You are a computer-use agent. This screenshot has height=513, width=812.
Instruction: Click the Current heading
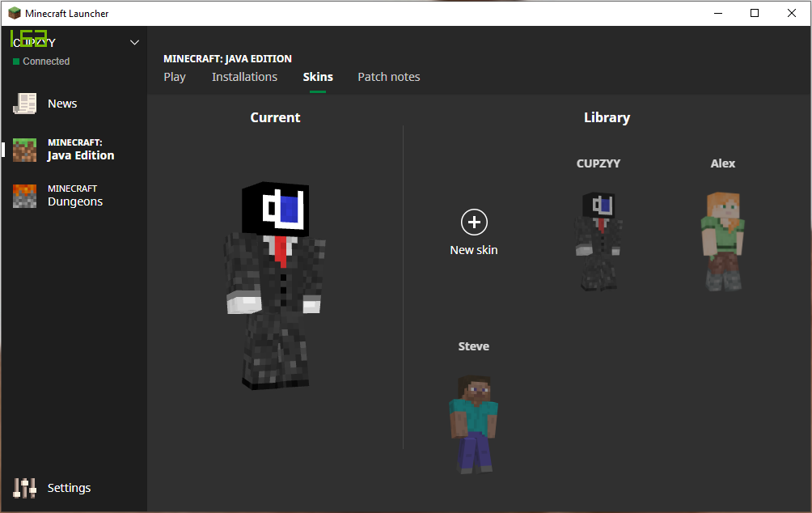[x=276, y=117]
